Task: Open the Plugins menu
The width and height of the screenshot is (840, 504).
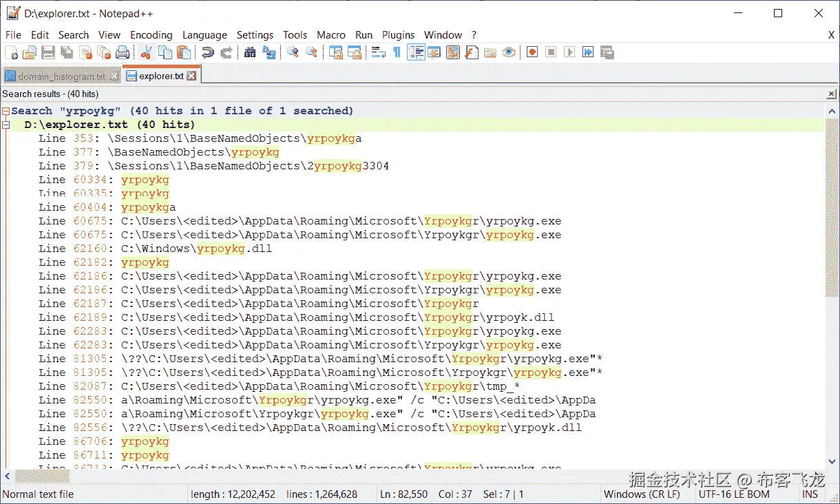Action: [398, 34]
